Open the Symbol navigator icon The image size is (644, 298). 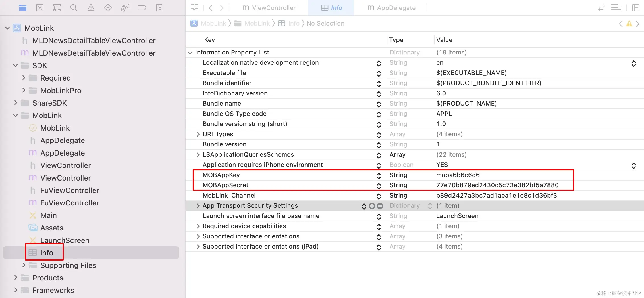coord(57,8)
